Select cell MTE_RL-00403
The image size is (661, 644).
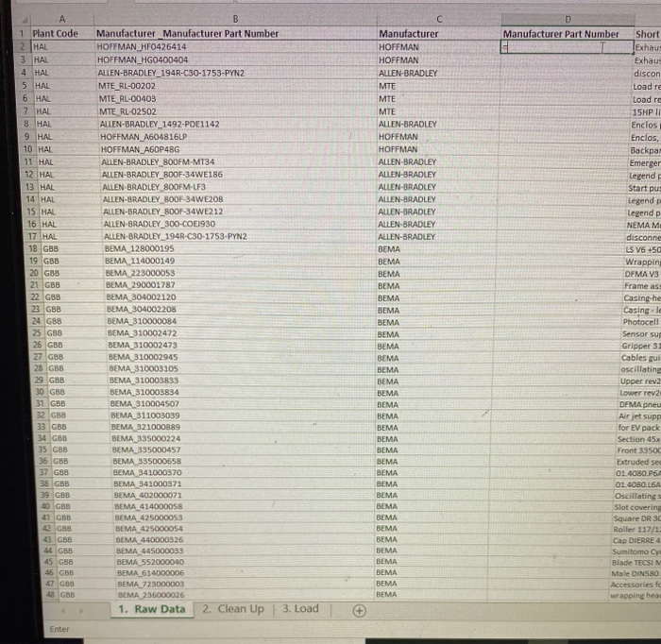[x=236, y=98]
